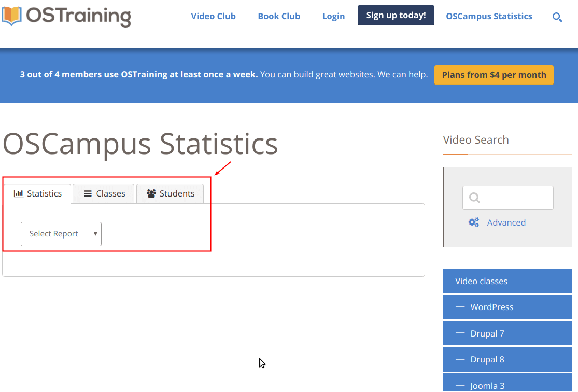Open Video Club in the navigation
The image size is (578, 392).
click(x=213, y=16)
